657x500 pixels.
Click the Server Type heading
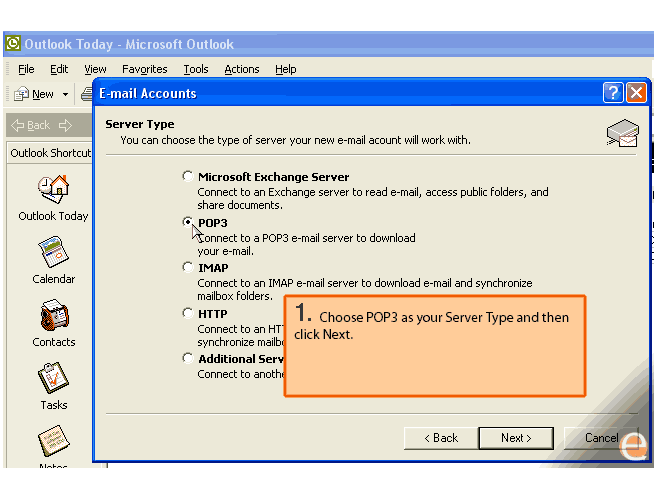(x=140, y=124)
